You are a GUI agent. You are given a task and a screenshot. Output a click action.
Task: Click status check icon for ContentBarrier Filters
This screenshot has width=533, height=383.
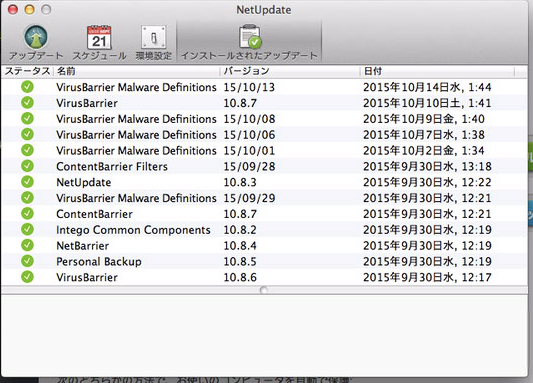pos(27,166)
